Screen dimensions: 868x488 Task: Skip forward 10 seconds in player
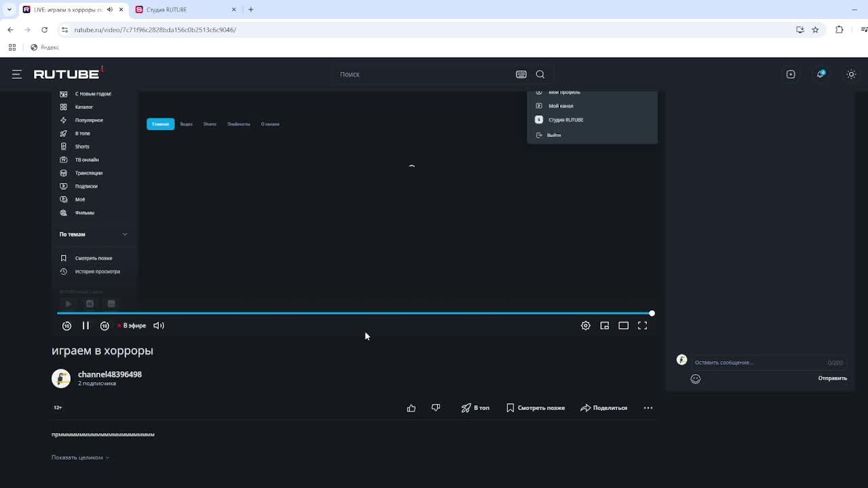(x=104, y=326)
